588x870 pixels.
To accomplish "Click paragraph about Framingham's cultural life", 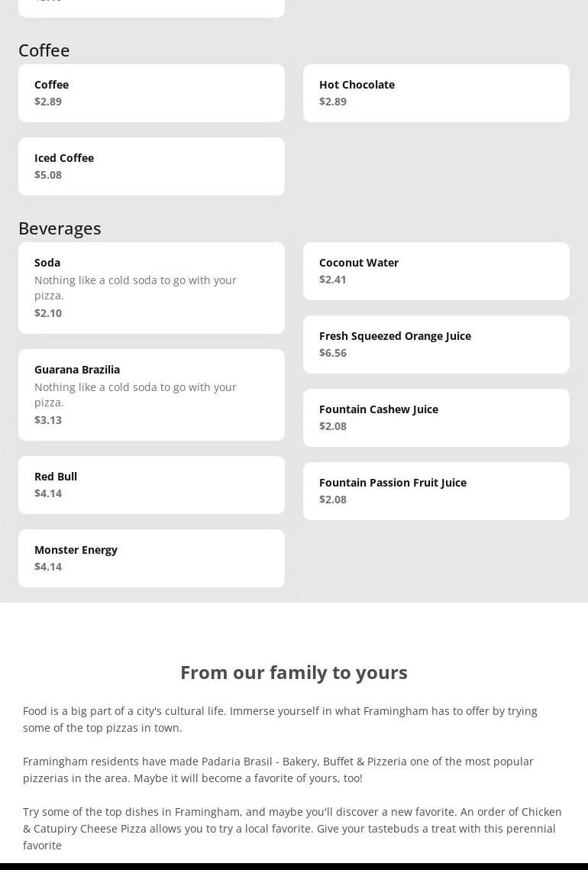I will (x=280, y=719).
